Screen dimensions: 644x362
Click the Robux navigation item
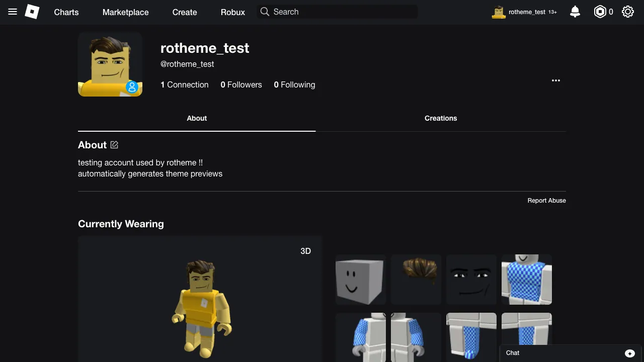(232, 12)
